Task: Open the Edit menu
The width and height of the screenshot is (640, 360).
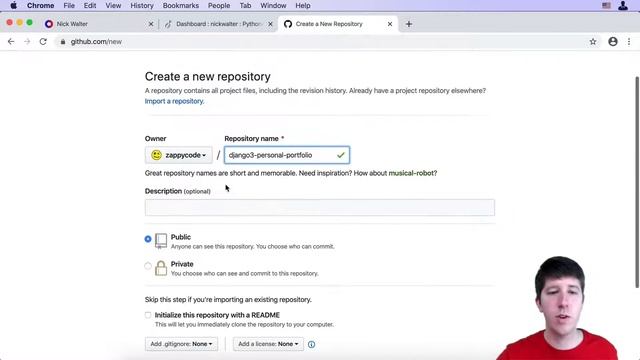Action: click(90, 6)
